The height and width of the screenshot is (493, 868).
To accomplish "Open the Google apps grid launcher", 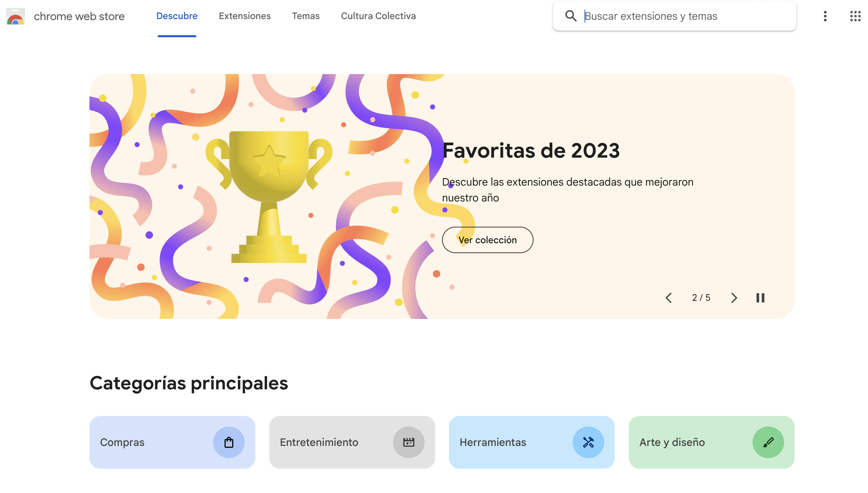I will 855,16.
